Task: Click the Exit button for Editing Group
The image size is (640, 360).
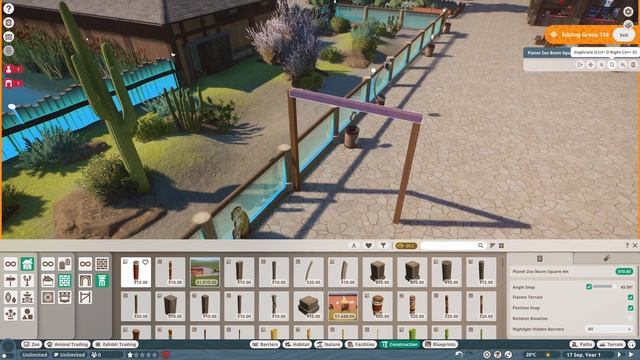Action: coord(624,35)
